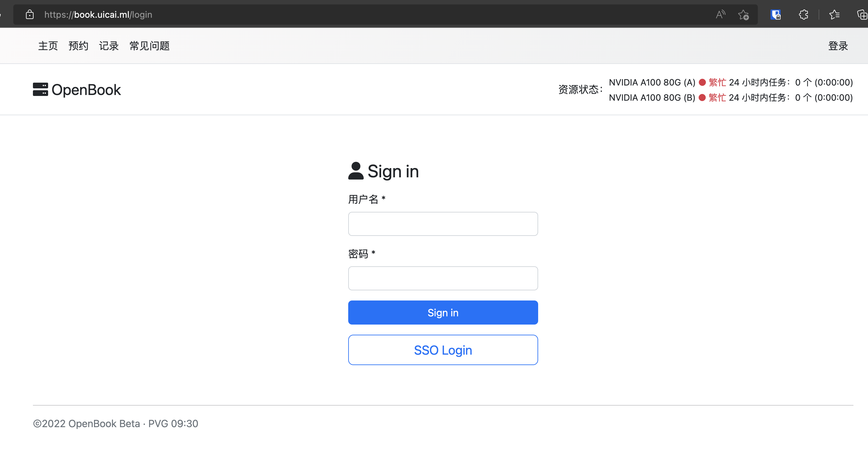Viewport: 868px width, 449px height.
Task: Open the 记录 nav item
Action: [109, 46]
